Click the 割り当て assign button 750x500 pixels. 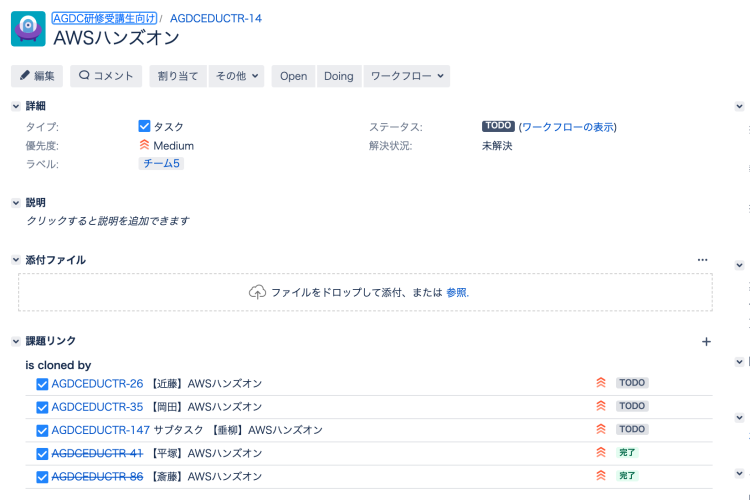click(178, 76)
